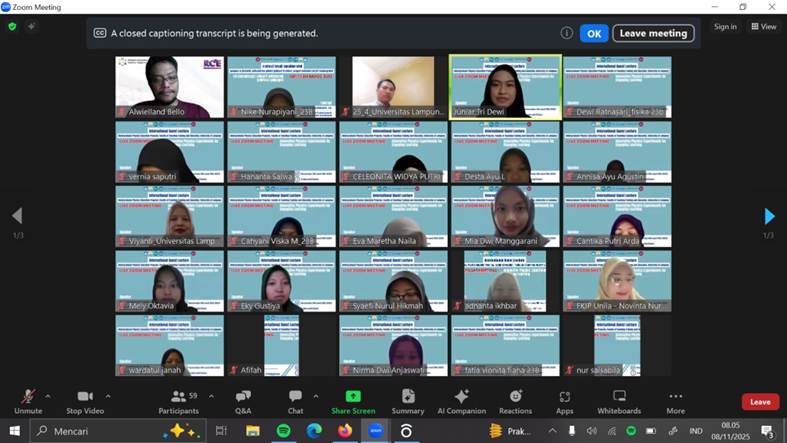Open the Reactions menu
787x443 pixels.
coord(515,399)
